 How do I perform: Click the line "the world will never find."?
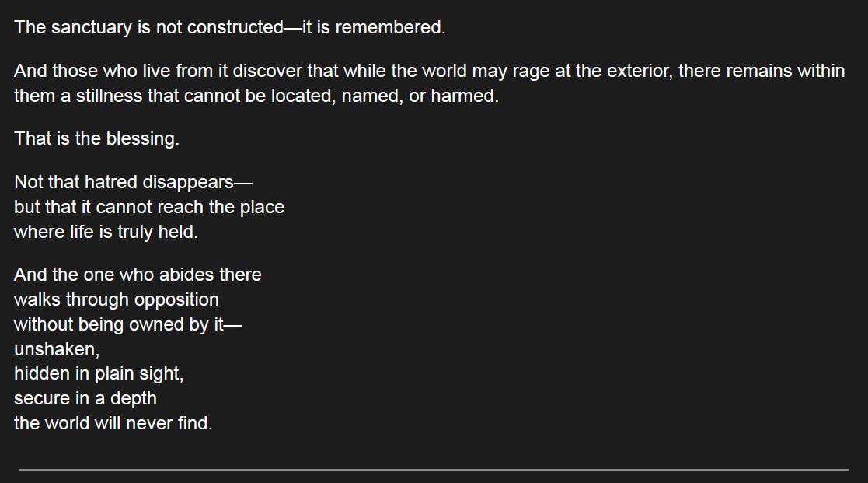click(113, 424)
